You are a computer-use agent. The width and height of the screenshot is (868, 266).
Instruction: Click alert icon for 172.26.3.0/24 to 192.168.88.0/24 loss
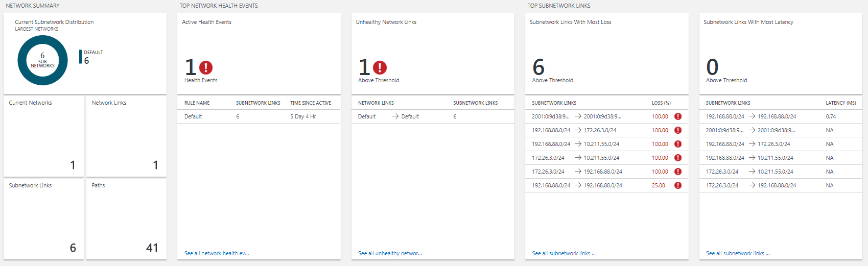point(678,172)
